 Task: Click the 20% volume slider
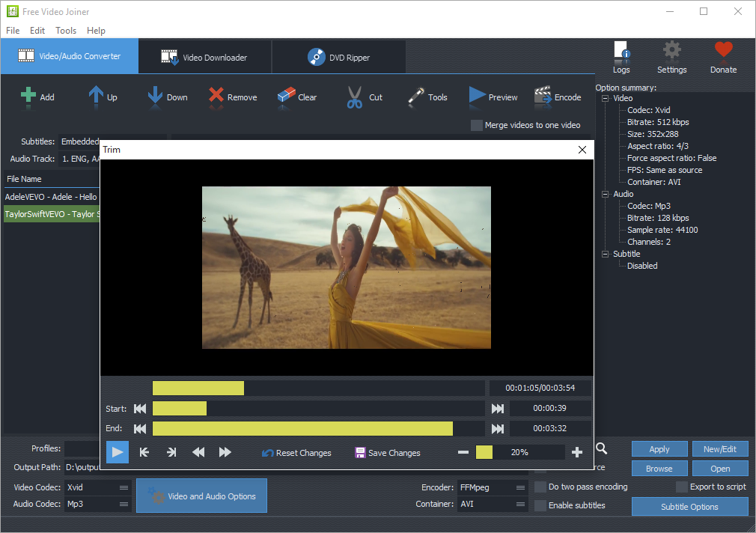coord(519,452)
